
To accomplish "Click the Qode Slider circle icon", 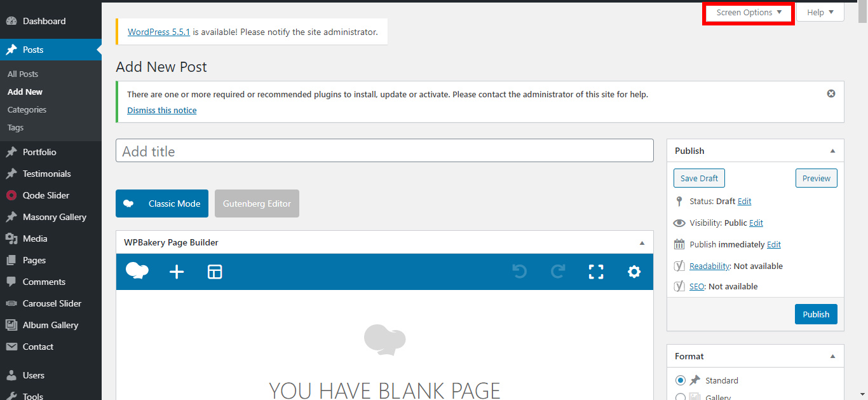I will click(x=11, y=195).
